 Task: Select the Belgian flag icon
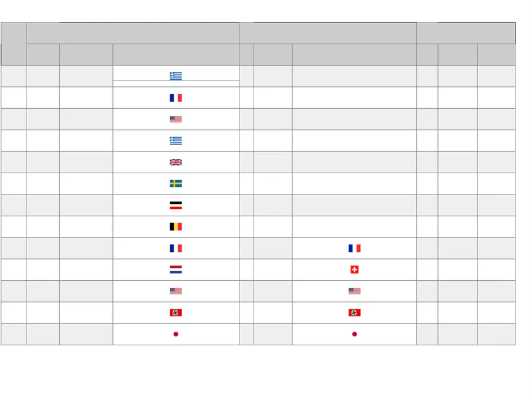click(176, 226)
